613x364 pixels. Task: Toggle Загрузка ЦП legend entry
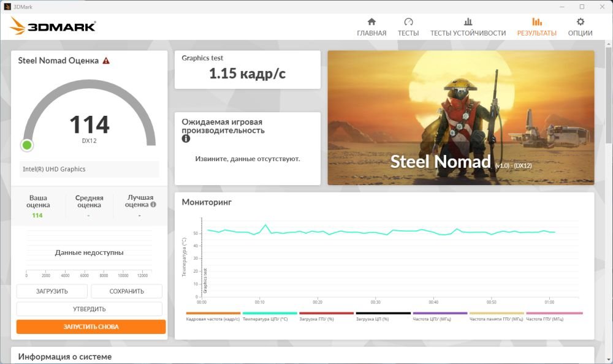[x=383, y=317]
